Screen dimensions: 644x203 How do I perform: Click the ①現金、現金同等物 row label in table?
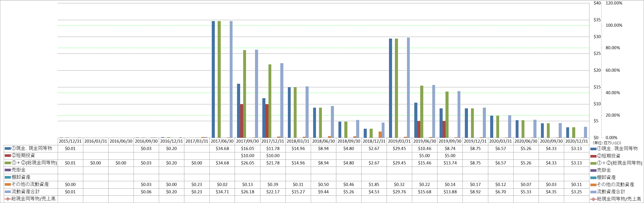coord(32,148)
